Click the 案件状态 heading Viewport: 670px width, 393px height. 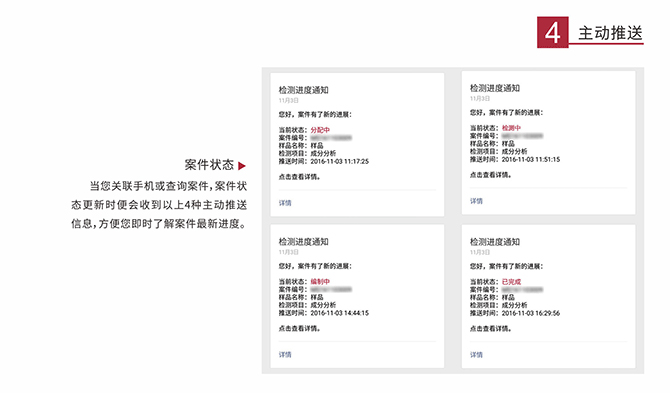click(209, 165)
